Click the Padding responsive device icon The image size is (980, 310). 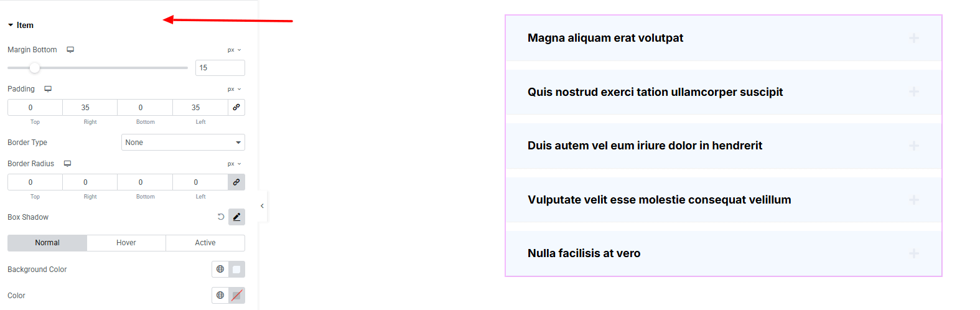pos(48,89)
